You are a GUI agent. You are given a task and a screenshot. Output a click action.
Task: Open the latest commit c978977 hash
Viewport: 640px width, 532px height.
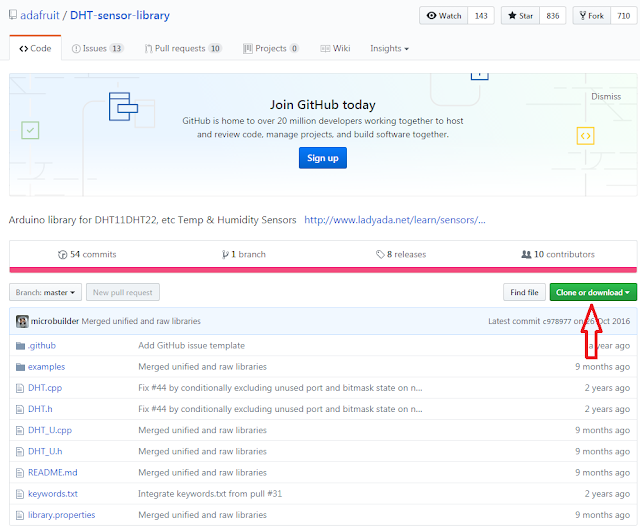point(557,321)
